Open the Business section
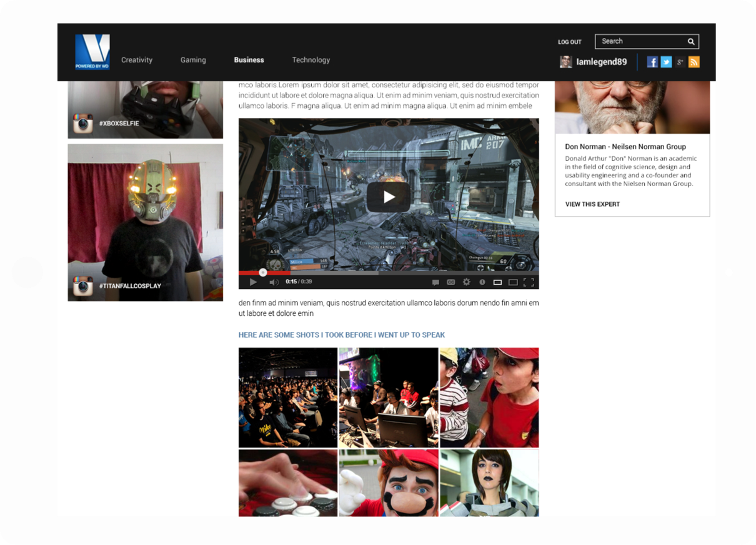Image resolution: width=756 pixels, height=545 pixels. 249,60
